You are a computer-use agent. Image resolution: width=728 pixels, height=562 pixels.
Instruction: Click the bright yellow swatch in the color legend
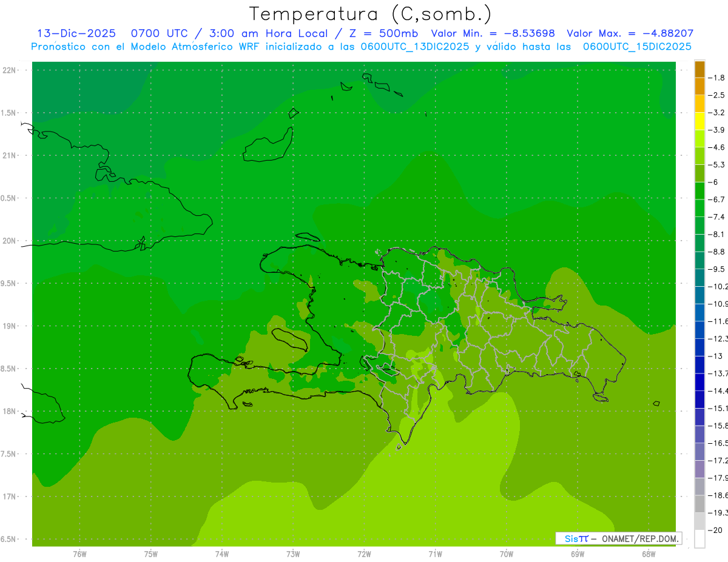point(699,121)
